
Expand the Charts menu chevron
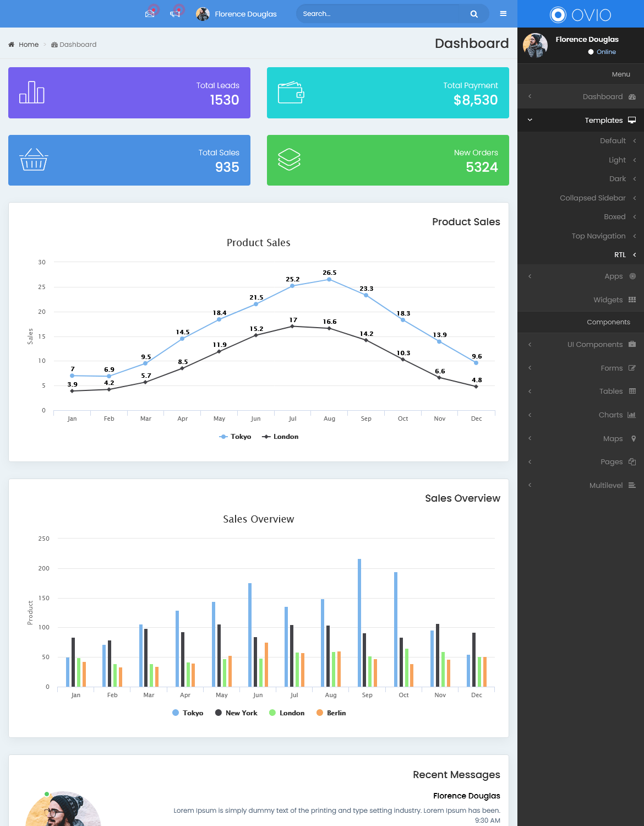530,415
